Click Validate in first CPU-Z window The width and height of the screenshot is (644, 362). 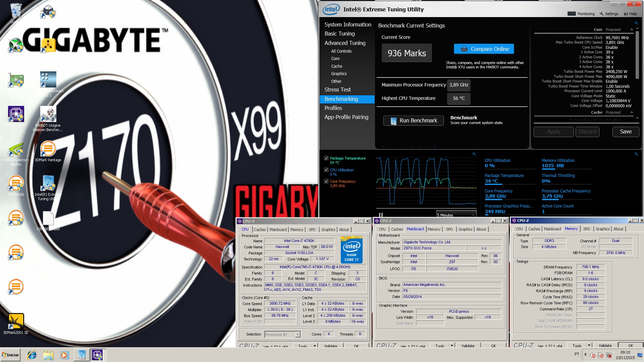[x=331, y=346]
